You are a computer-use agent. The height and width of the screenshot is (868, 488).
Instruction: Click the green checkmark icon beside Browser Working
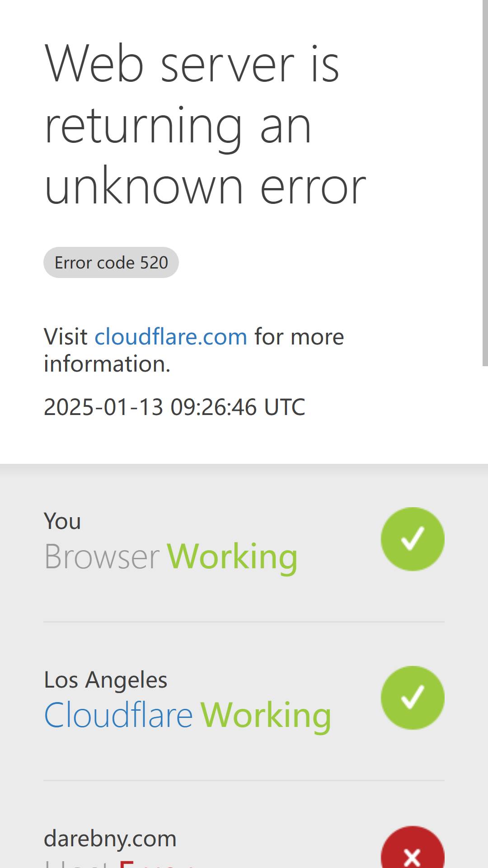pyautogui.click(x=413, y=539)
